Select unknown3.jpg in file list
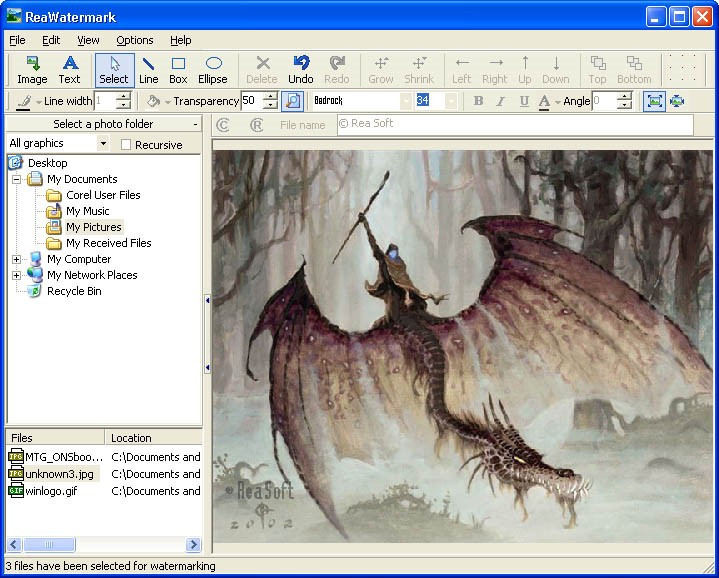The image size is (719, 578). pyautogui.click(x=60, y=474)
